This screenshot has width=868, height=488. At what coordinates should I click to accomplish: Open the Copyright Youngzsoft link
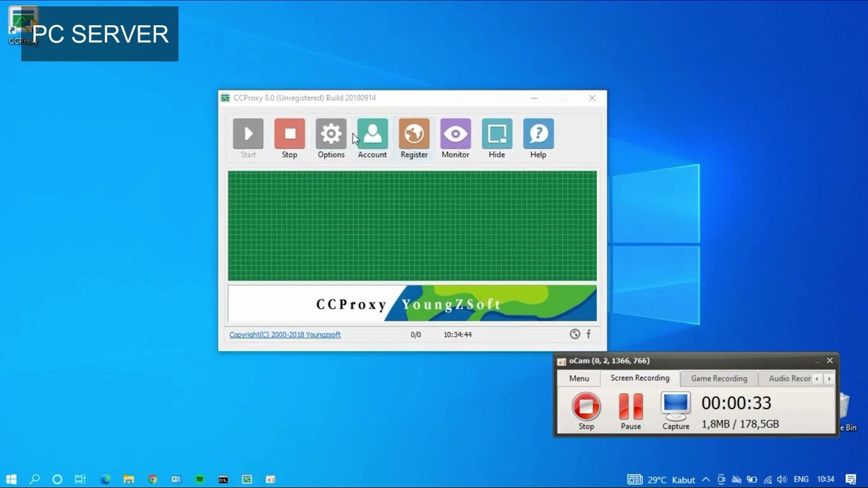click(x=285, y=334)
